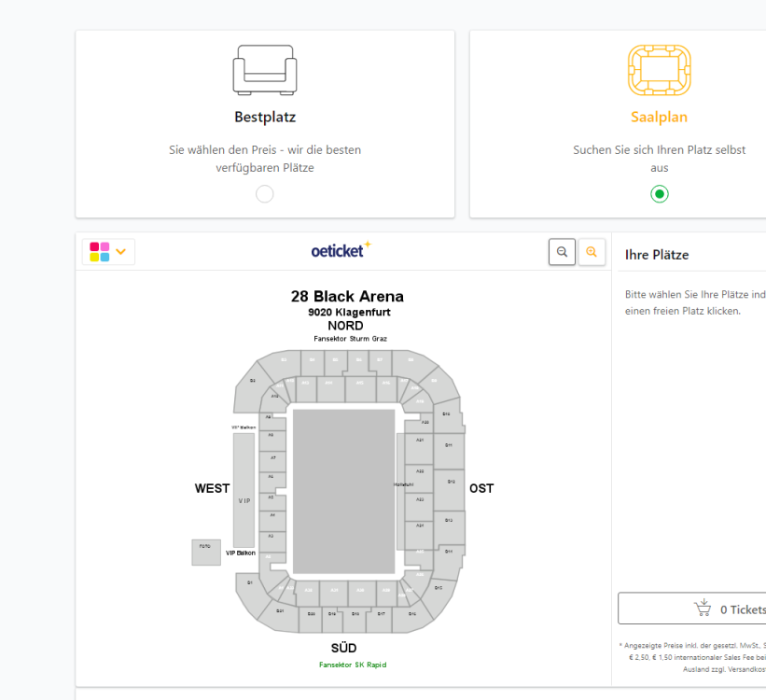Open the 0 Tickets cart button
The image size is (766, 700).
pyautogui.click(x=695, y=609)
